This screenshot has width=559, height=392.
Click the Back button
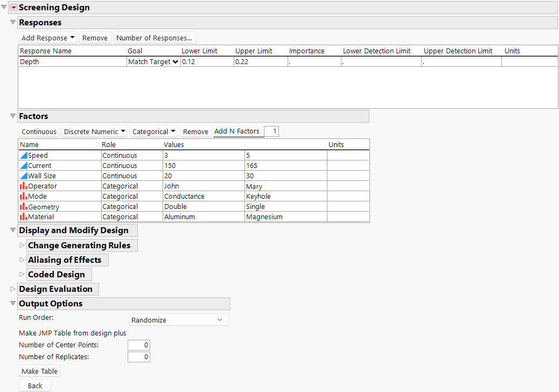click(x=35, y=386)
